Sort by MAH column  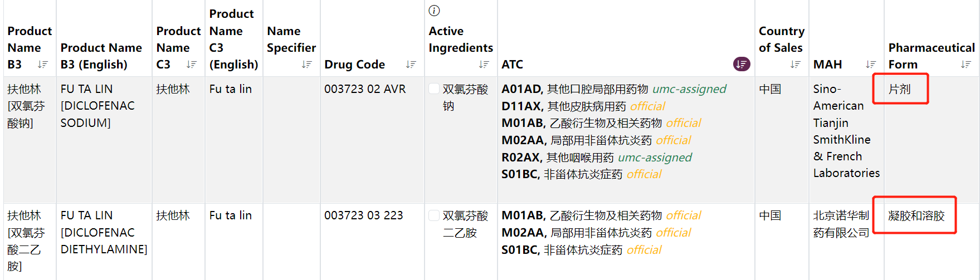click(x=871, y=65)
